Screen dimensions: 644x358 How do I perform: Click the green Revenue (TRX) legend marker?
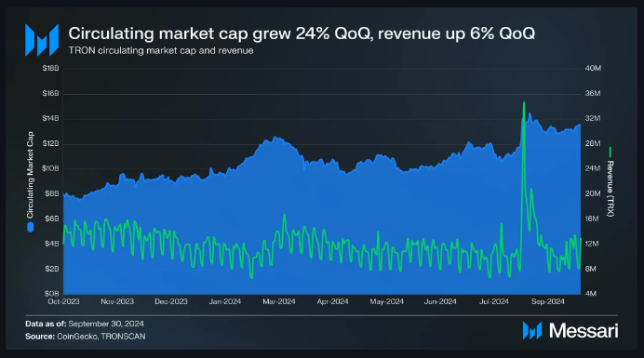[610, 152]
